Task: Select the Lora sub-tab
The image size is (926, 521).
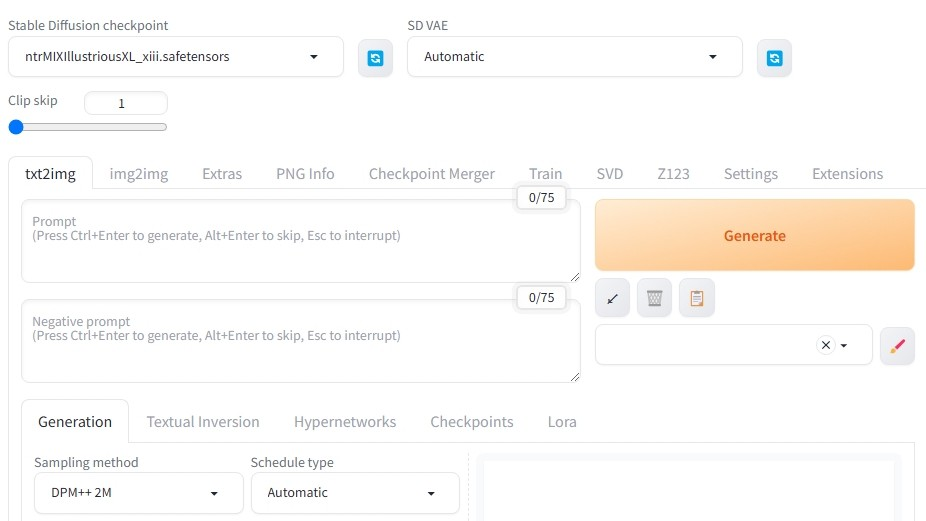Action: point(562,422)
